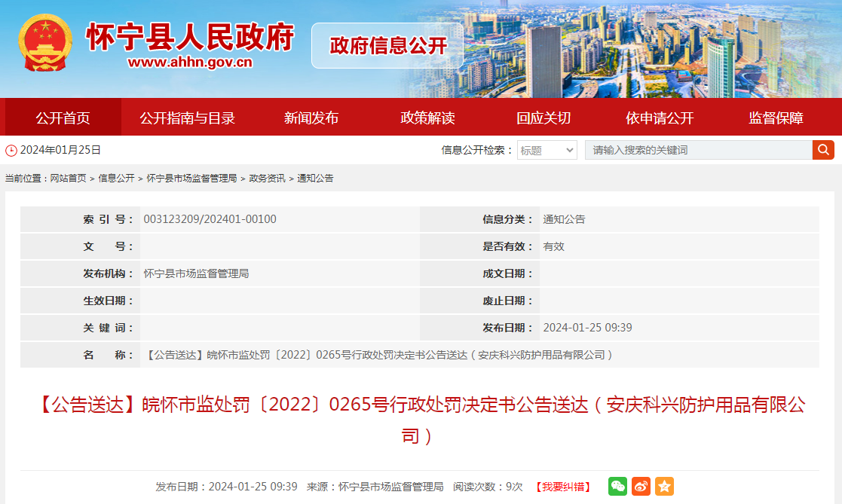
Task: Click the 政府信息公开 banner button
Action: (388, 45)
